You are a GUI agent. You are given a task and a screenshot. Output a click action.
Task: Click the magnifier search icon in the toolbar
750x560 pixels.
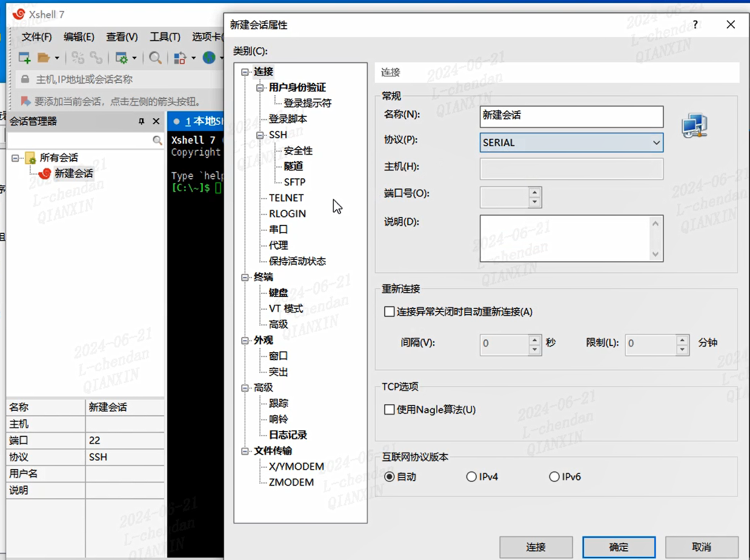click(x=155, y=58)
